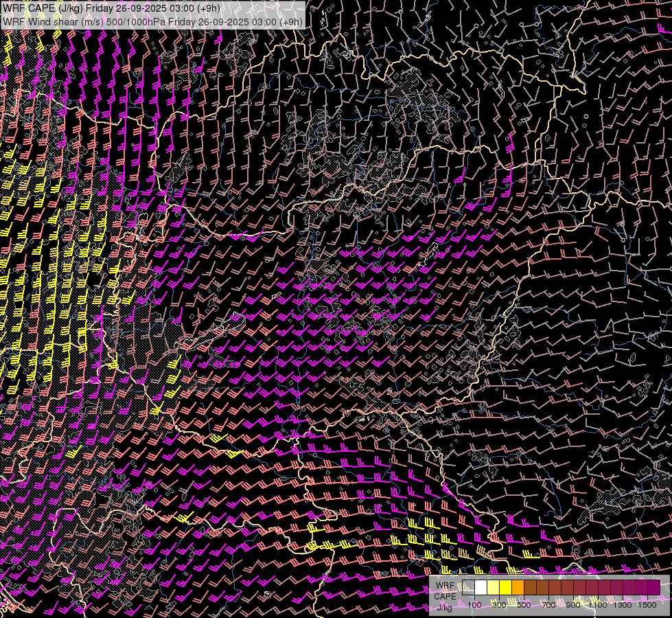Select the white CAPE legend swatch
672x618 pixels.
pos(481,587)
